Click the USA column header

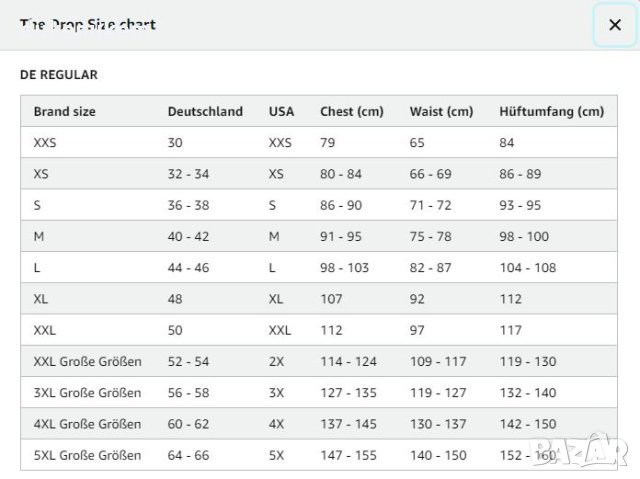282,112
